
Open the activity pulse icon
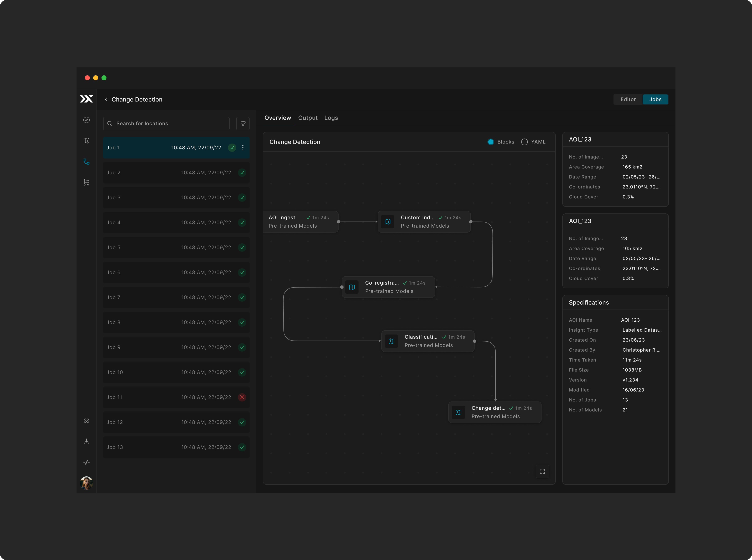coord(87,462)
